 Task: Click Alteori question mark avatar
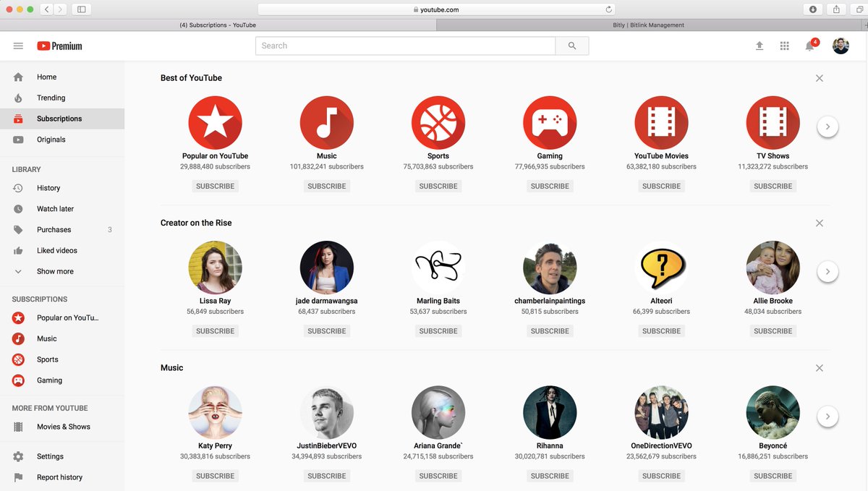tap(661, 268)
